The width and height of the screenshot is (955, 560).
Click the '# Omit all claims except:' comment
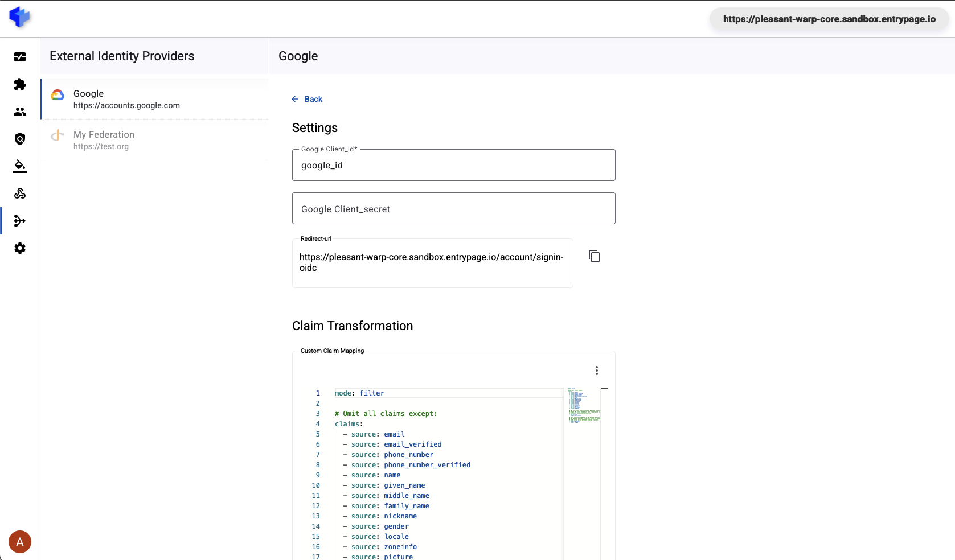coord(386,414)
